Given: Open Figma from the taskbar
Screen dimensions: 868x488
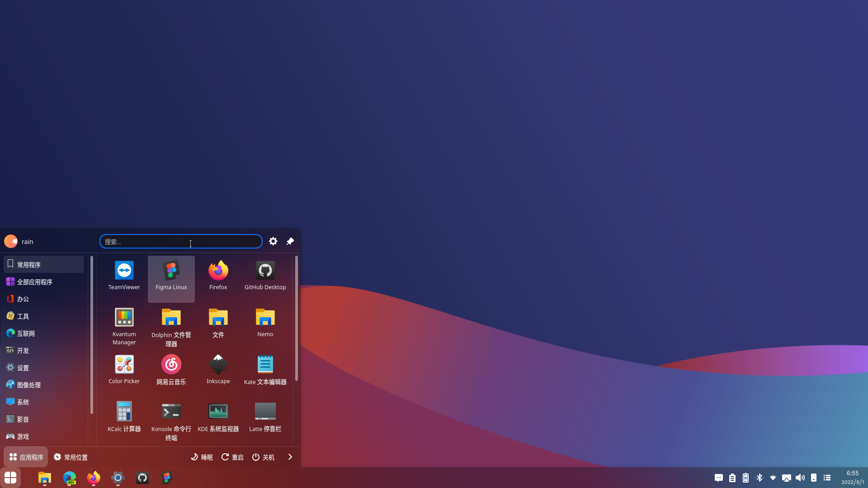Looking at the screenshot, I should pos(167,478).
